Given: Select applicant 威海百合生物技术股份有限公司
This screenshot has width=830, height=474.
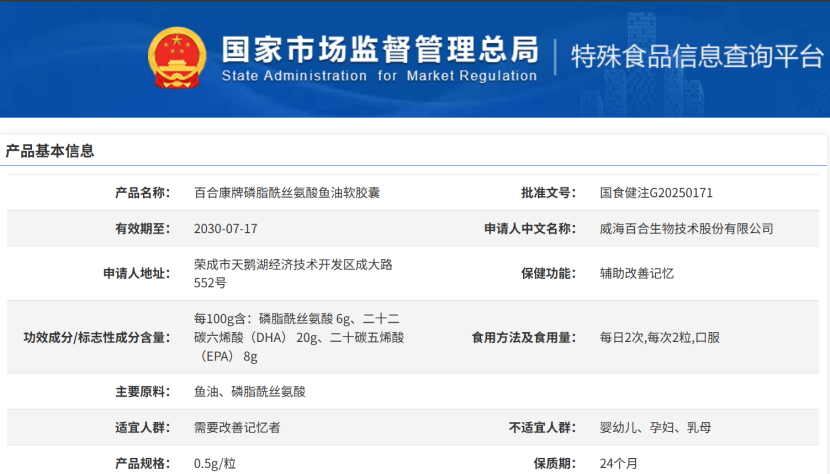Looking at the screenshot, I should [x=686, y=229].
